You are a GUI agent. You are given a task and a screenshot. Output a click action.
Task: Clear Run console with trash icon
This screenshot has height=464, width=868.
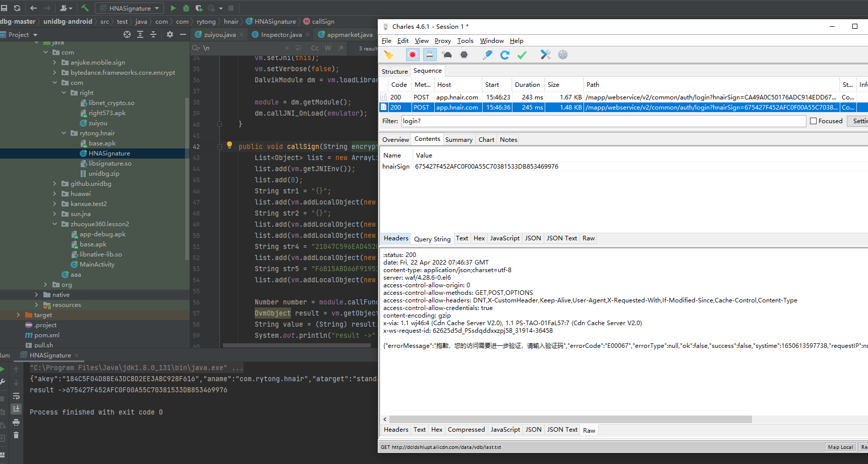(16, 435)
